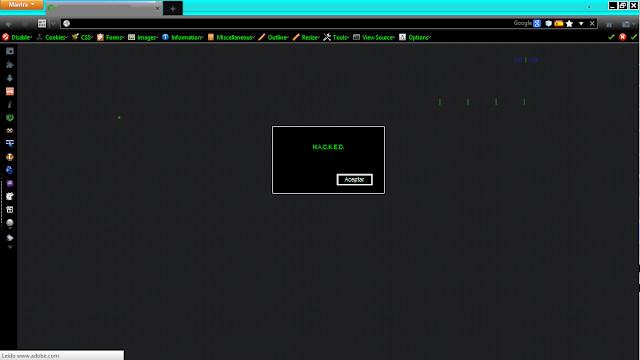Open the Cookies menu
This screenshot has height=360, width=640.
click(x=52, y=37)
